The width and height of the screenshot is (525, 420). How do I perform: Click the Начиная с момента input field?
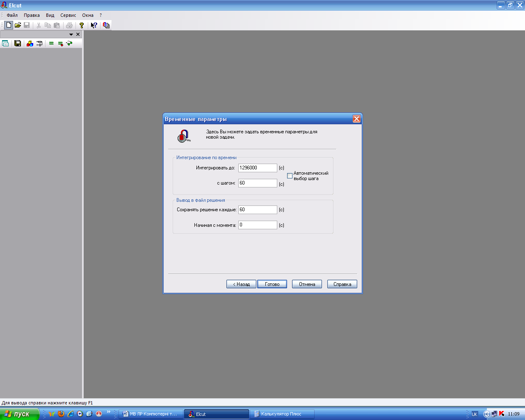258,225
